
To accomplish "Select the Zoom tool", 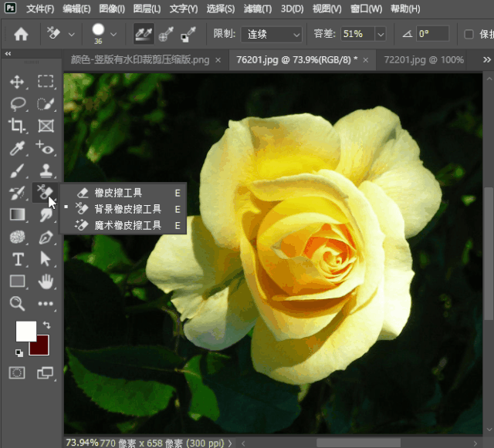I will [17, 304].
